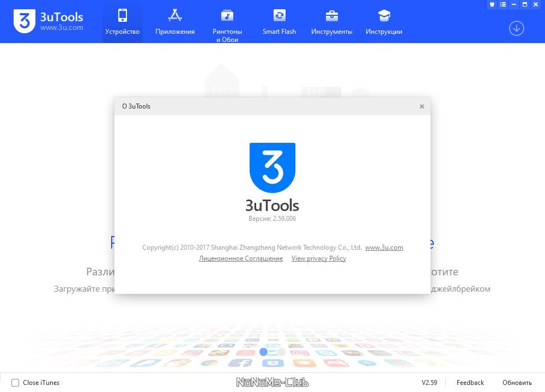
Task: Enable the Close iTunes checkbox
Action: (x=15, y=383)
